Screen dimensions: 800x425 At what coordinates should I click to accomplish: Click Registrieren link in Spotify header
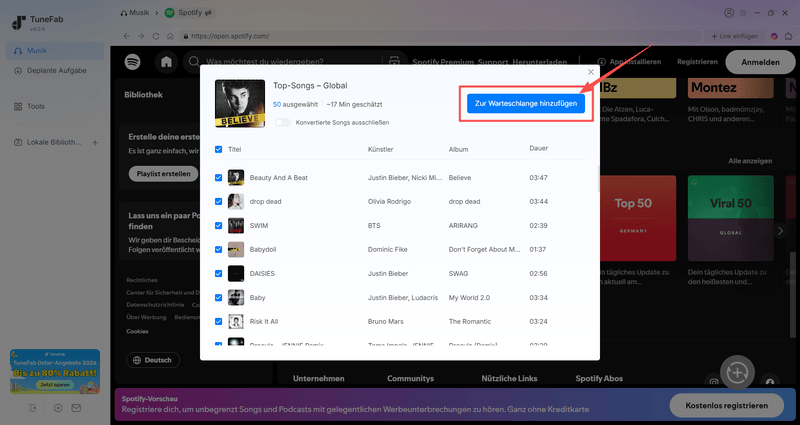[x=697, y=62]
